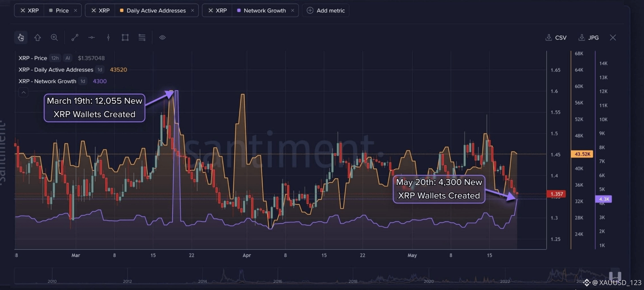644x290 pixels.
Task: Select the stacked horizontal lines tool
Action: pos(142,37)
